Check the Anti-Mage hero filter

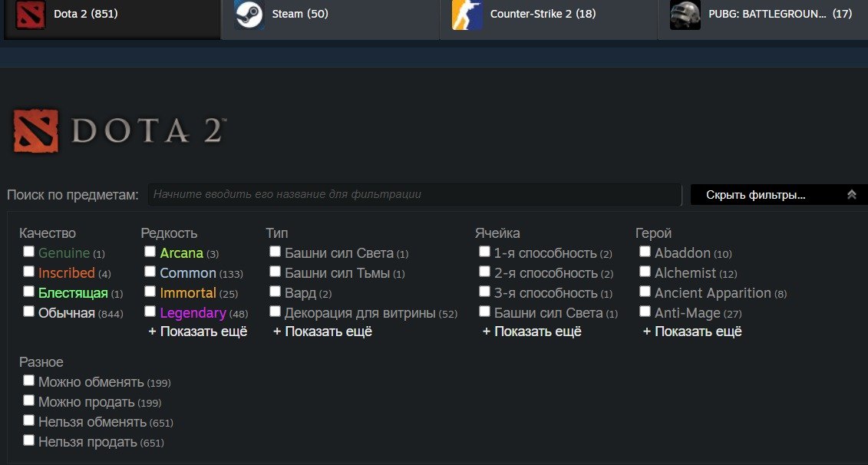tap(645, 311)
